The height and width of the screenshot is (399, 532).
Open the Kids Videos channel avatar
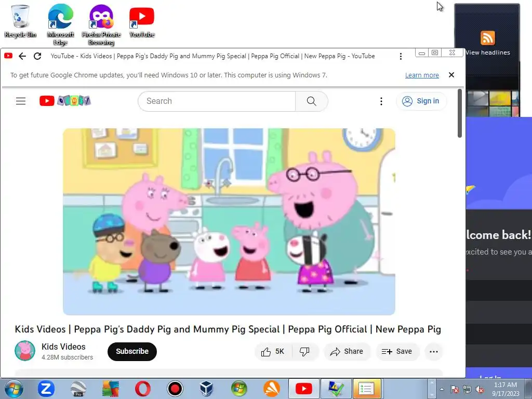click(25, 351)
